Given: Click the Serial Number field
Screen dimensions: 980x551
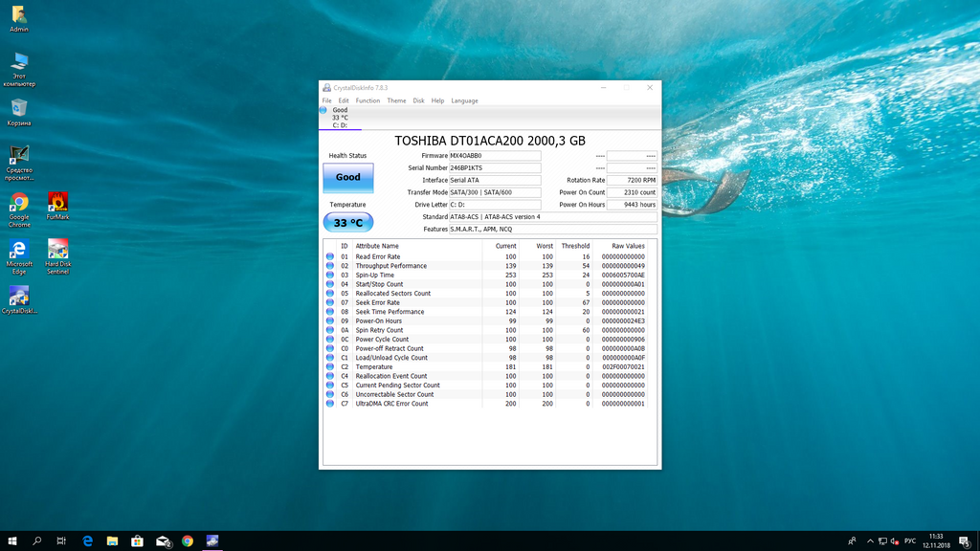Looking at the screenshot, I should point(495,168).
